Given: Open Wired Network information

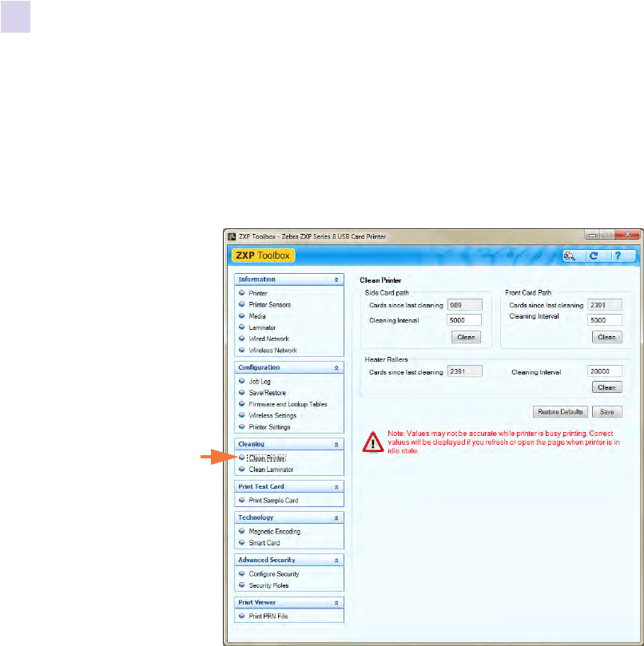Looking at the screenshot, I should point(268,339).
